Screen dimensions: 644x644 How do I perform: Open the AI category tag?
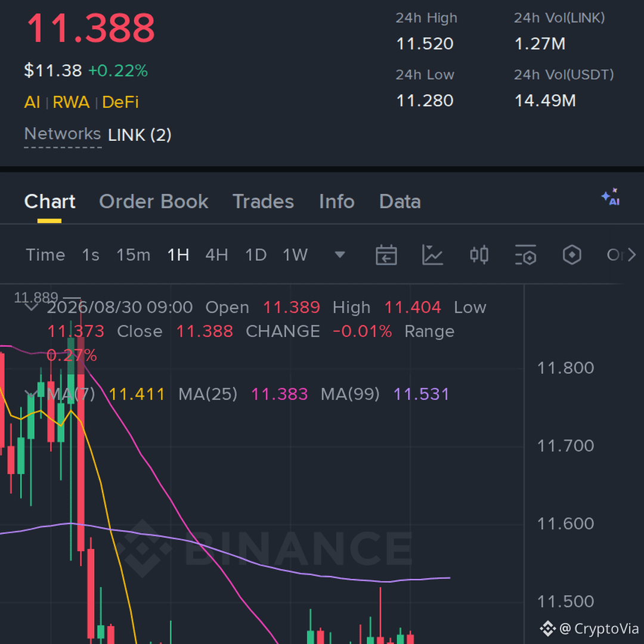point(32,103)
